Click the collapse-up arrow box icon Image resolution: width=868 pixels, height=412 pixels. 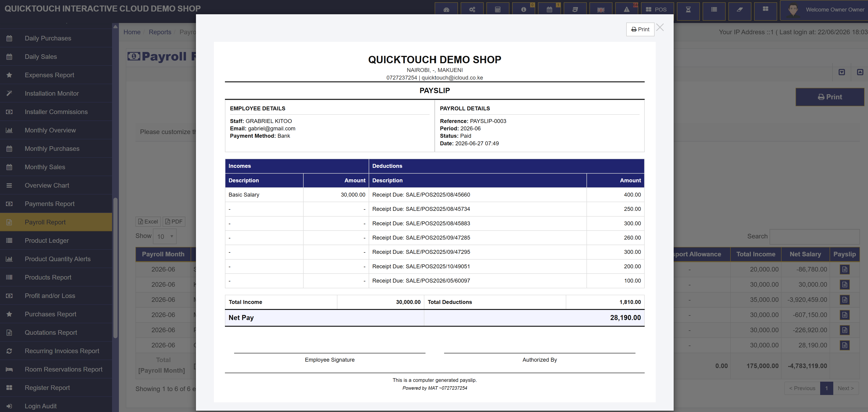coord(860,72)
